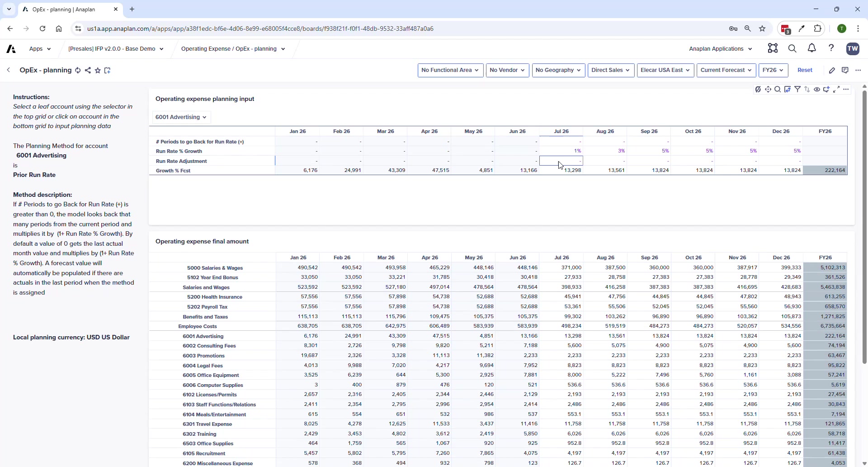Toggle hide zeros with the slashed-circle icon
This screenshot has height=467, width=868.
click(x=758, y=89)
